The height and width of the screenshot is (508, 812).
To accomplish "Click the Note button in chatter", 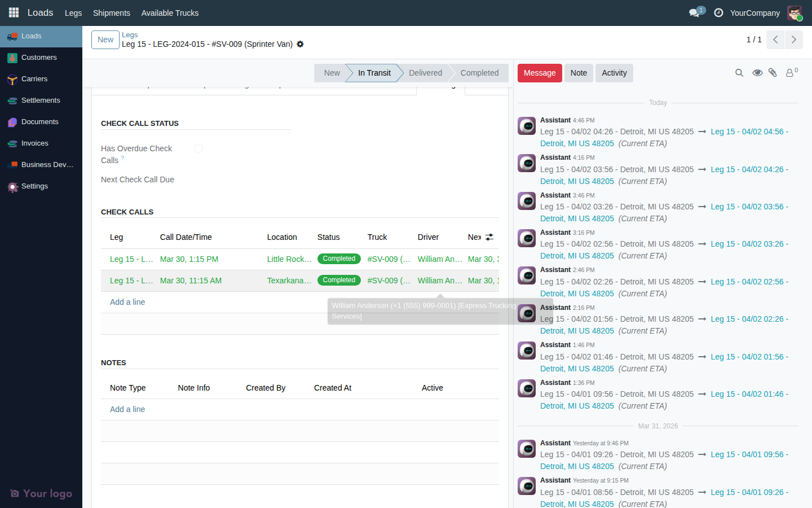I will [x=579, y=73].
